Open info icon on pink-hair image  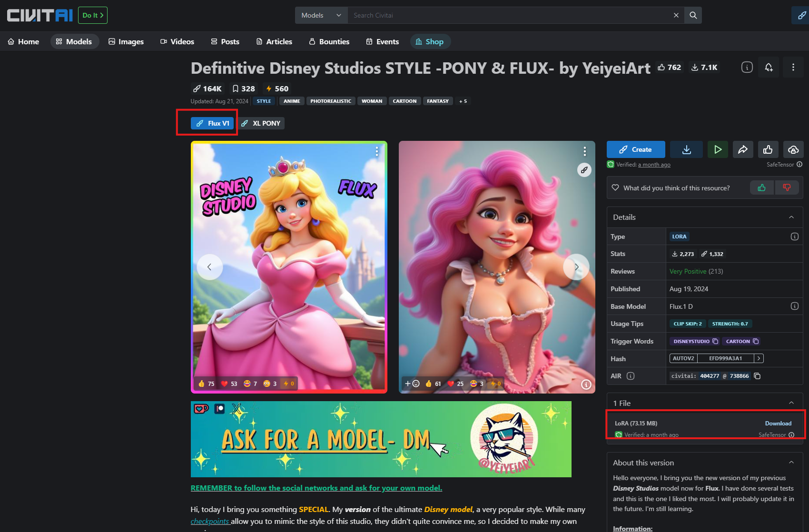tap(586, 384)
